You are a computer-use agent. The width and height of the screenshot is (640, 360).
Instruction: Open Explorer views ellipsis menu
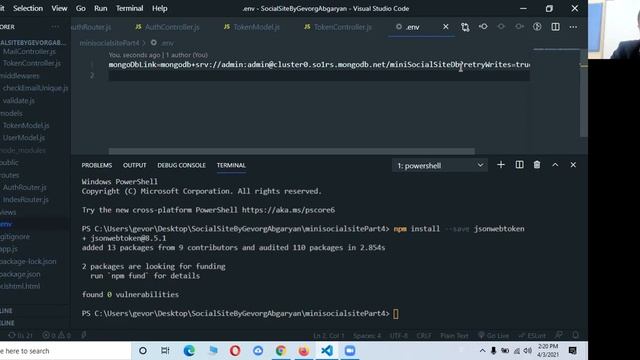point(55,27)
